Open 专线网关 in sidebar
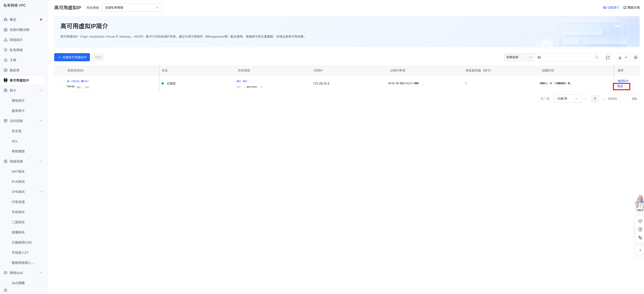 18,212
